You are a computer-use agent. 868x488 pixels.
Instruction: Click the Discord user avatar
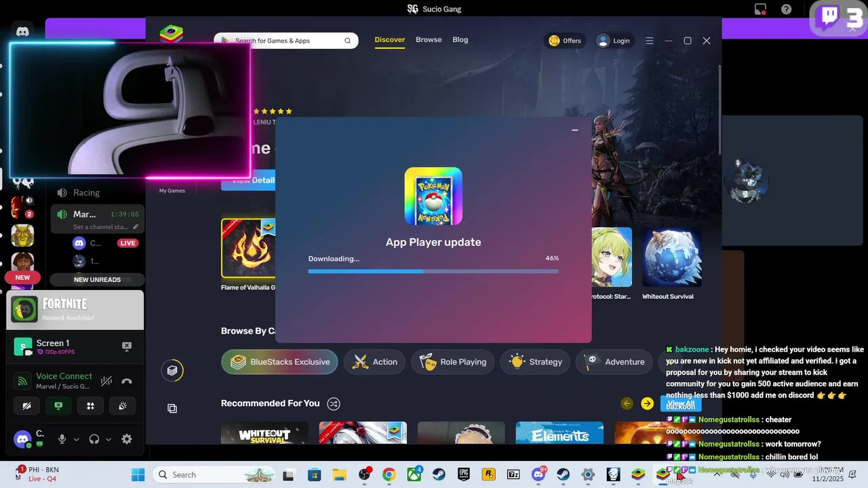tap(22, 439)
